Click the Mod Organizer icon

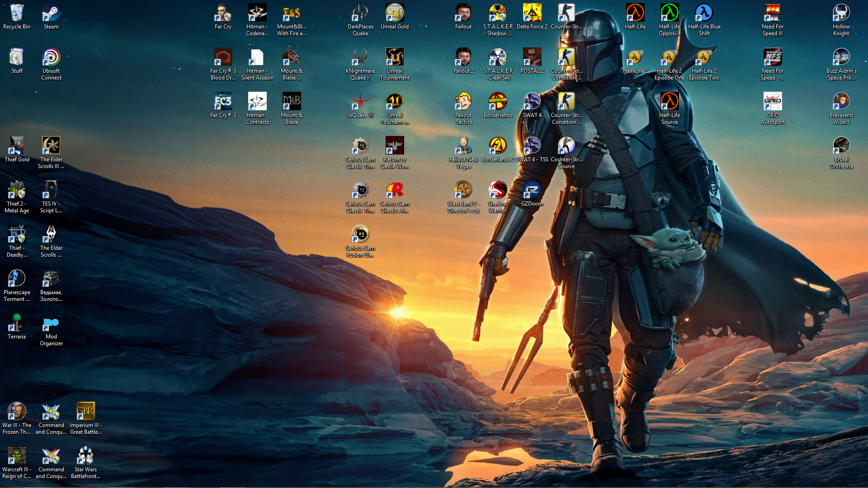coord(51,323)
